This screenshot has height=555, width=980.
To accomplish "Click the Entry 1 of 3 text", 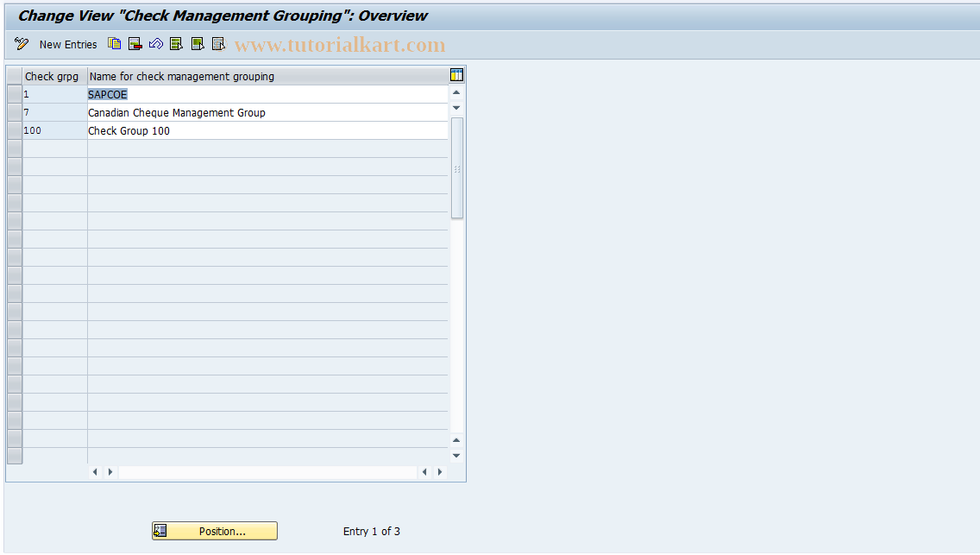I will [371, 531].
